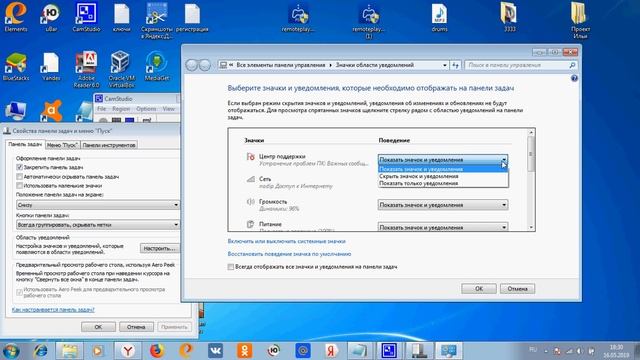Viewport: 640px width, 360px height.
Task: Toggle Закрепить панель задач checkbox
Action: 19,167
